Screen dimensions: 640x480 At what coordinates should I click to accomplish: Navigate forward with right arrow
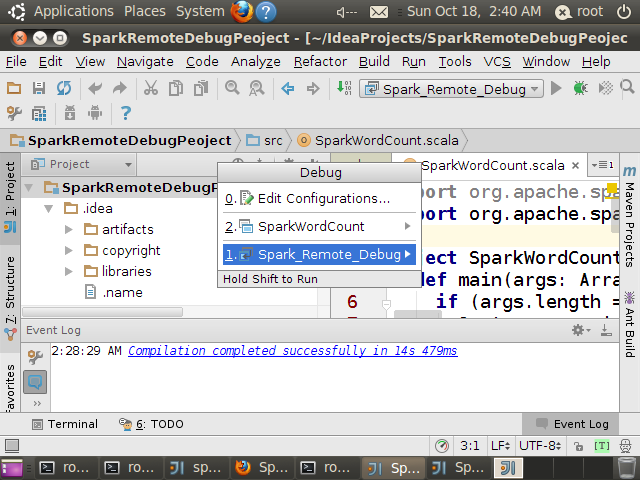coord(313,88)
